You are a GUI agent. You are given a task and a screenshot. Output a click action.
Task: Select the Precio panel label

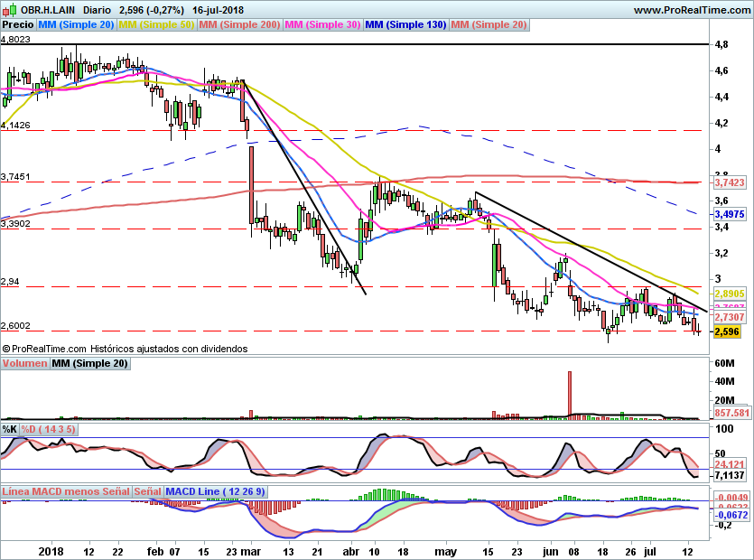(18, 25)
